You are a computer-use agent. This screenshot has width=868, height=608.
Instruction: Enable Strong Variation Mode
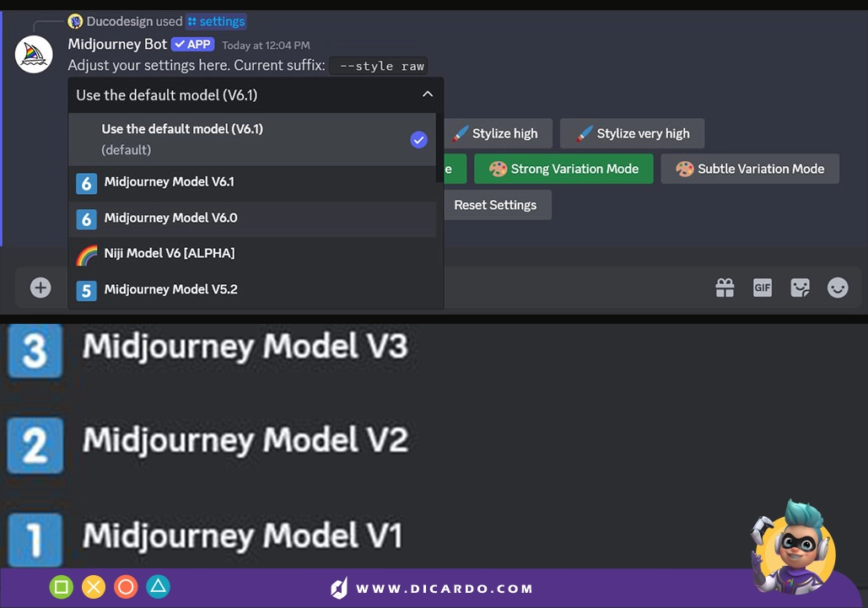(563, 169)
